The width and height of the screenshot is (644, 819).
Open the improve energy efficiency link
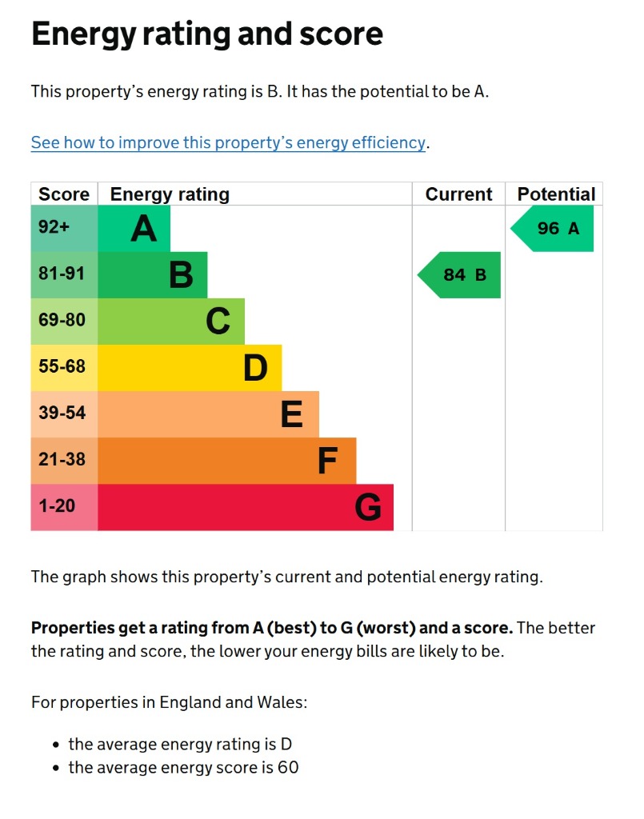[228, 143]
